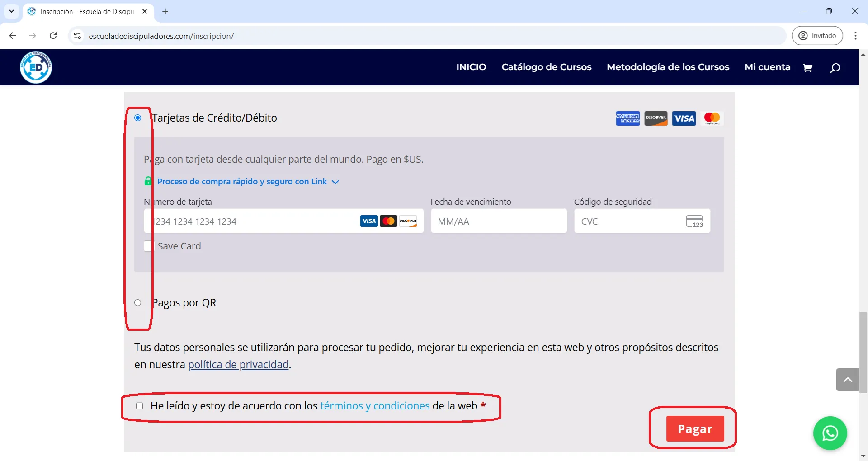Viewport: 868px width, 461px height.
Task: Select the Visa payment badge
Action: pos(684,118)
